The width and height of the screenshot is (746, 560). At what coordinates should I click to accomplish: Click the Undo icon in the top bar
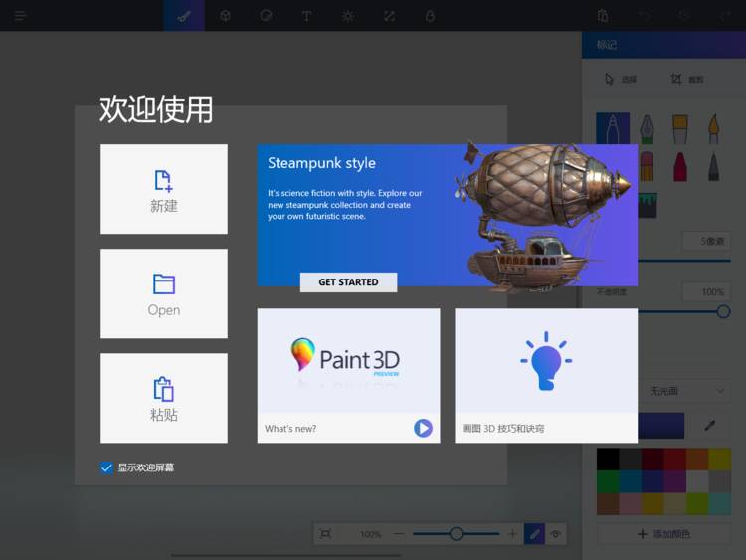point(644,16)
